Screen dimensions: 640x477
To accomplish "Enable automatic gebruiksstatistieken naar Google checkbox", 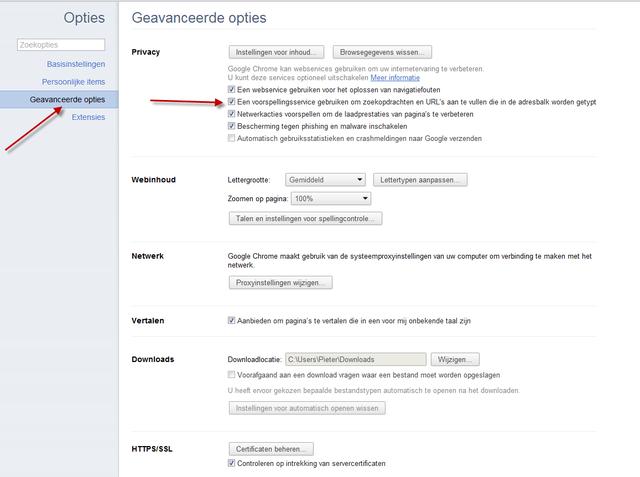I will (x=232, y=139).
